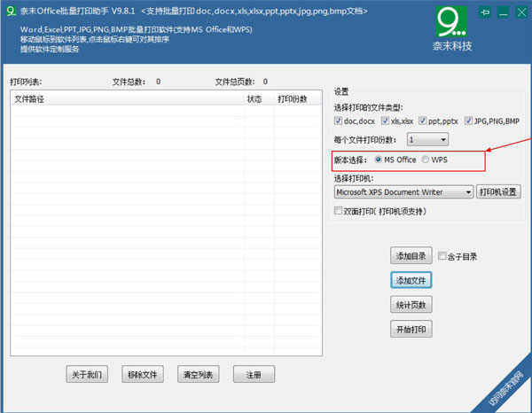This screenshot has height=413, width=532.
Task: Select the MS Office radio button
Action: tap(378, 160)
